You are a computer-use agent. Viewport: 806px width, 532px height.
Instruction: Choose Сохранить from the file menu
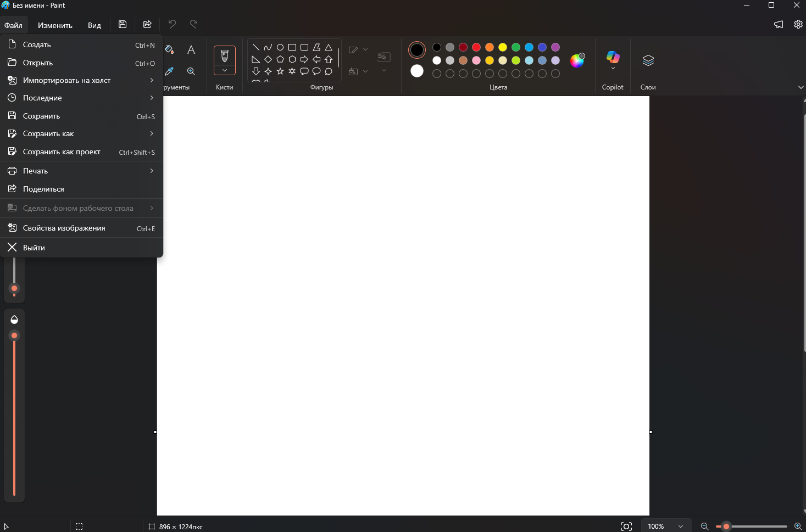tap(81, 116)
